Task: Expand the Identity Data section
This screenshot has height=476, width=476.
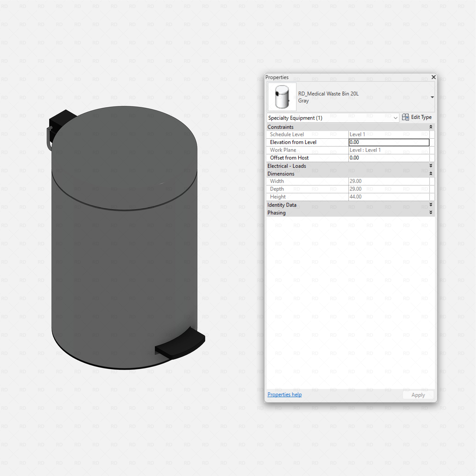Action: point(431,205)
